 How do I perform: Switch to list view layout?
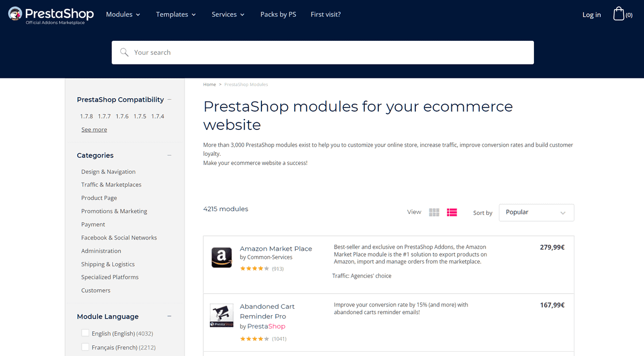[x=452, y=212]
